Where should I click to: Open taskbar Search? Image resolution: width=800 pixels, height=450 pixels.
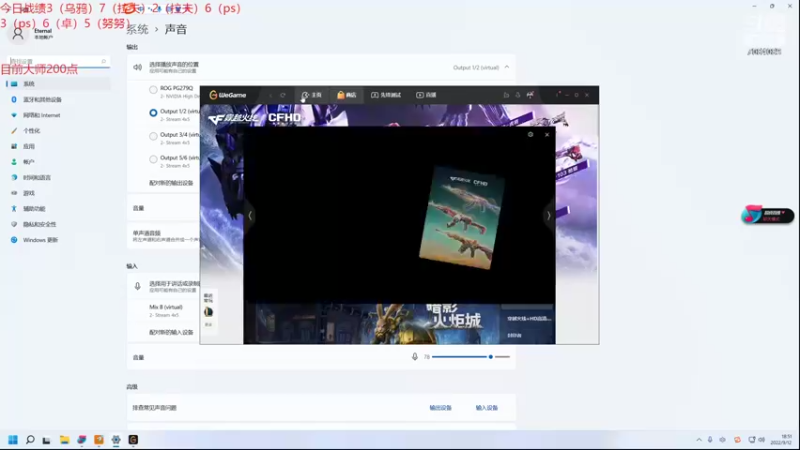[30, 440]
